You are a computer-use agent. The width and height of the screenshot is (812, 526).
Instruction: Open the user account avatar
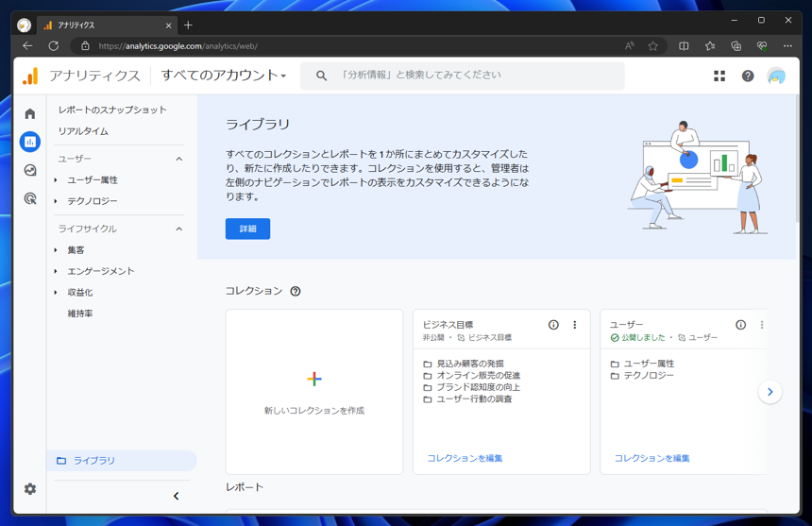[776, 76]
